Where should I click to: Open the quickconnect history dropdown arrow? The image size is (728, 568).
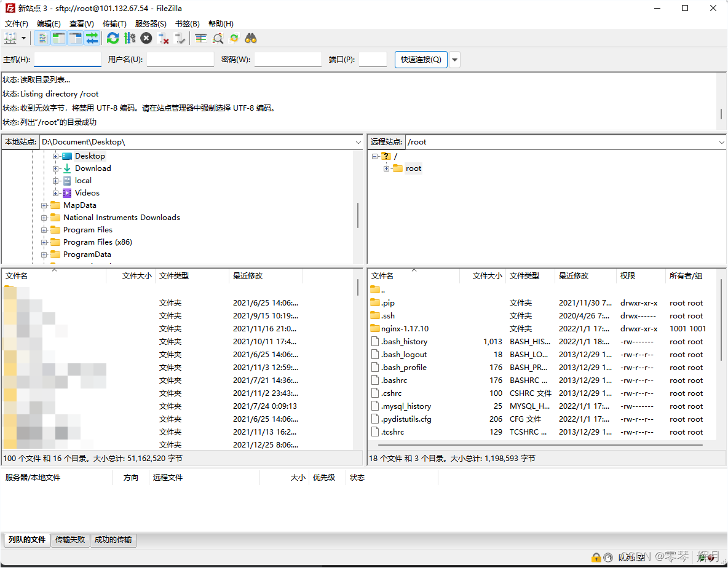(455, 60)
